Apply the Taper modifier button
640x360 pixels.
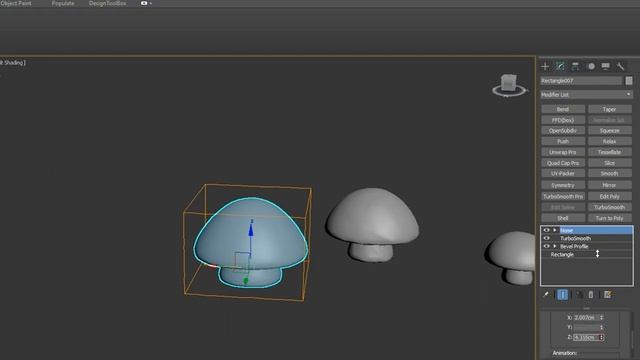609,109
